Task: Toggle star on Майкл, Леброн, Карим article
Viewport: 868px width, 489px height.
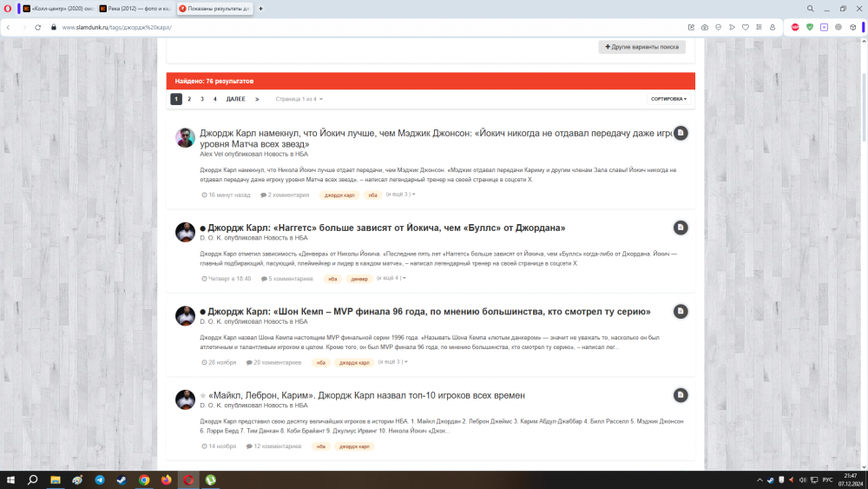Action: click(203, 395)
